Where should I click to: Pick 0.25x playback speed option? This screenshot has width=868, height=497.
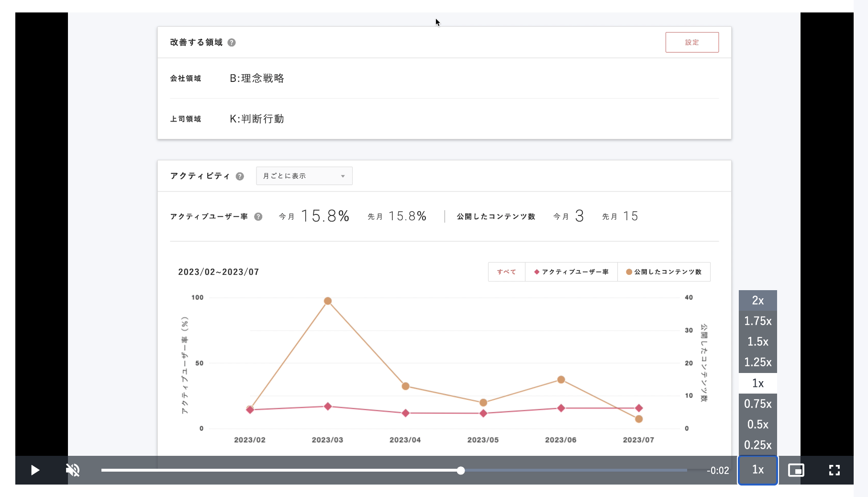pos(757,445)
